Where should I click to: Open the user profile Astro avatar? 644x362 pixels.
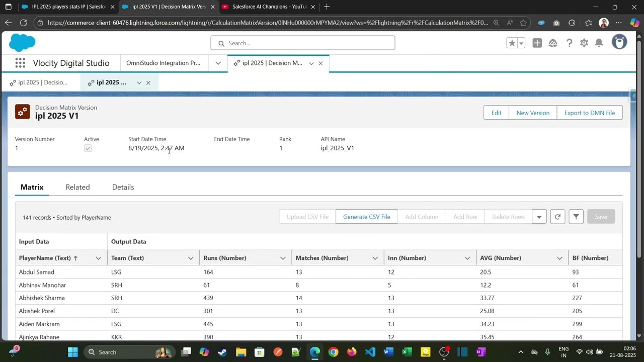(619, 42)
